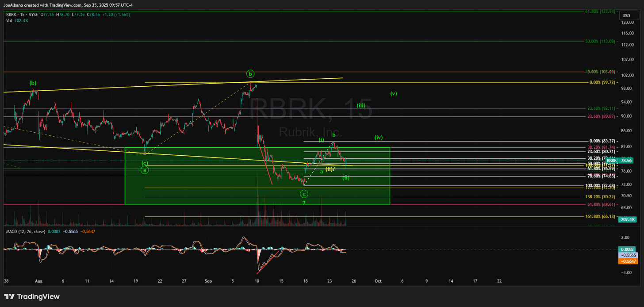
Task: Click the 73.00 price axis label
Action: tap(626, 184)
